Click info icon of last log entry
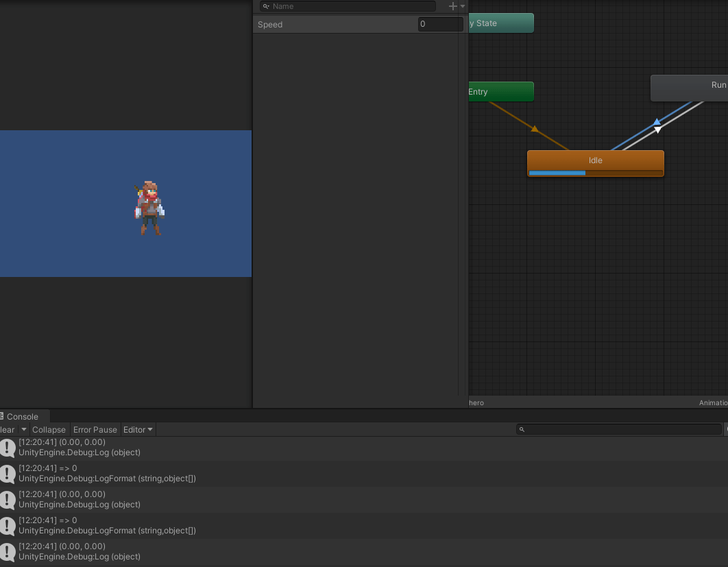This screenshot has width=728, height=567. [x=8, y=552]
